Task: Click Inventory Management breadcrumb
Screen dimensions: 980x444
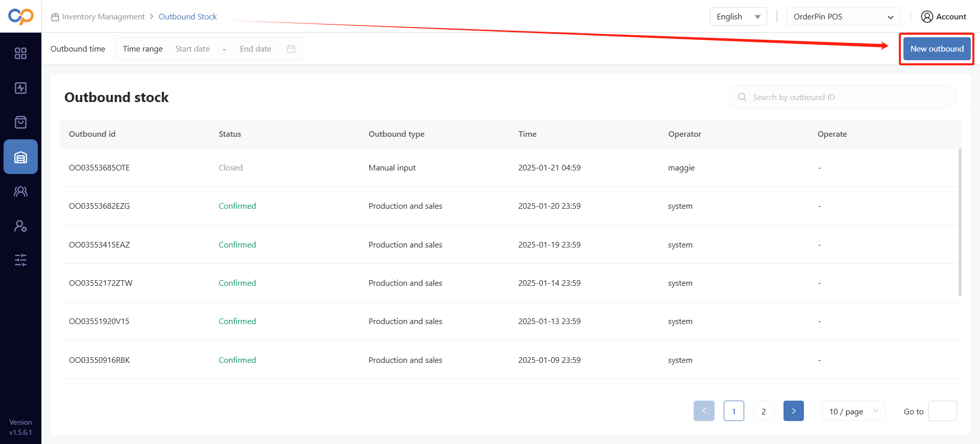Action: click(x=103, y=17)
